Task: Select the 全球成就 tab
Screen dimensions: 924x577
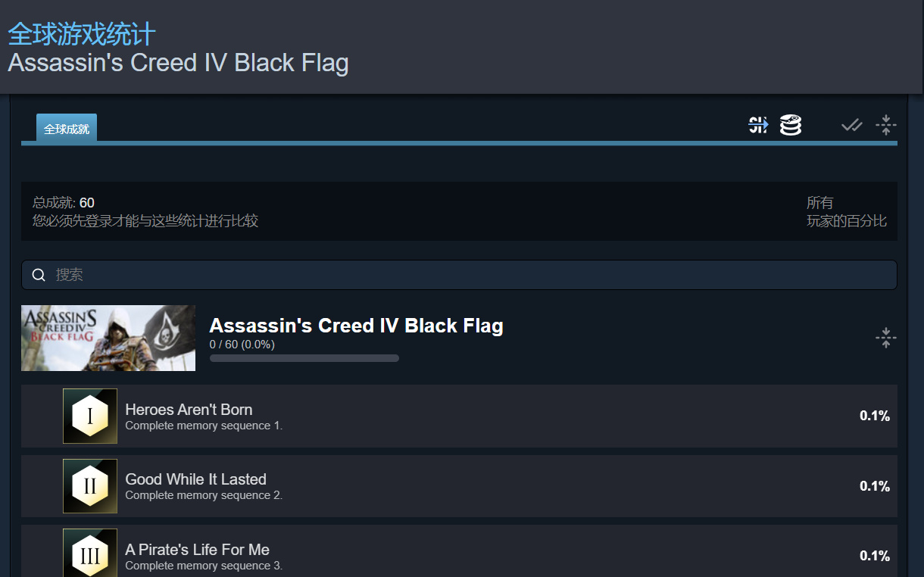Action: (67, 129)
